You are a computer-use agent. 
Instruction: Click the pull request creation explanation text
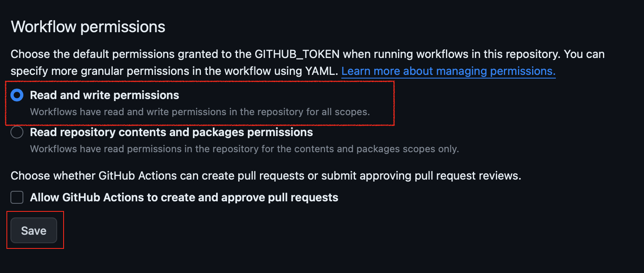click(x=266, y=176)
